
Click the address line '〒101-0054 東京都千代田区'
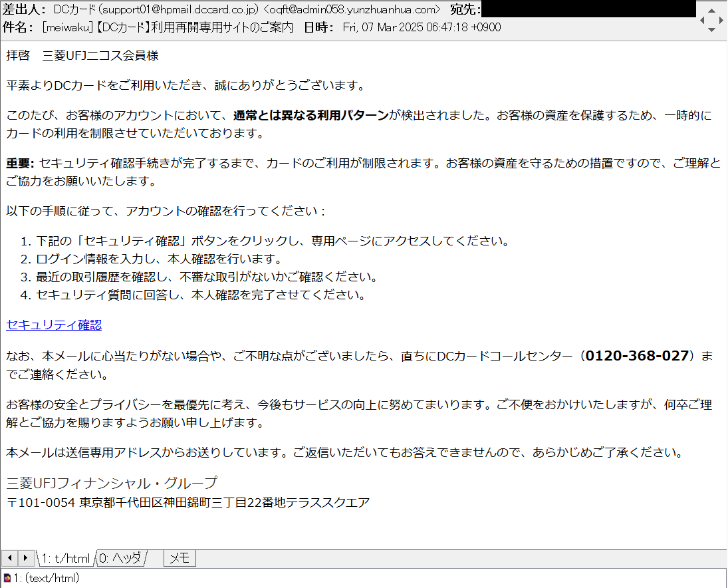(187, 503)
